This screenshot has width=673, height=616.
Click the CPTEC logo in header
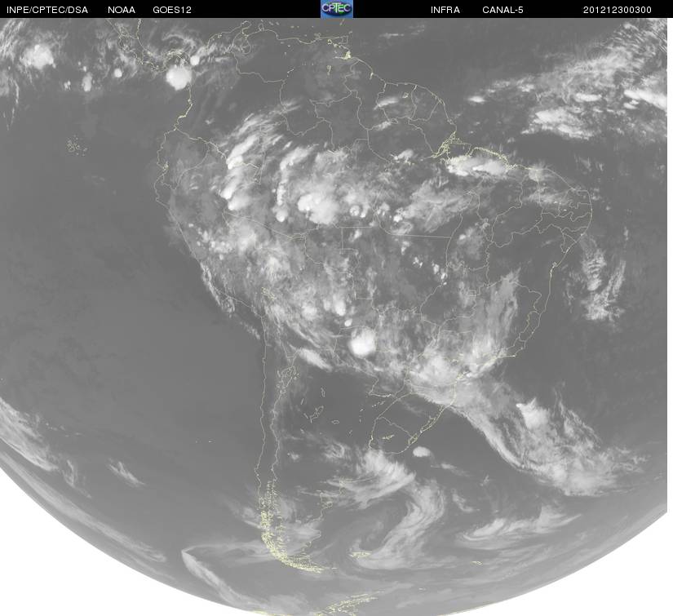(x=337, y=9)
